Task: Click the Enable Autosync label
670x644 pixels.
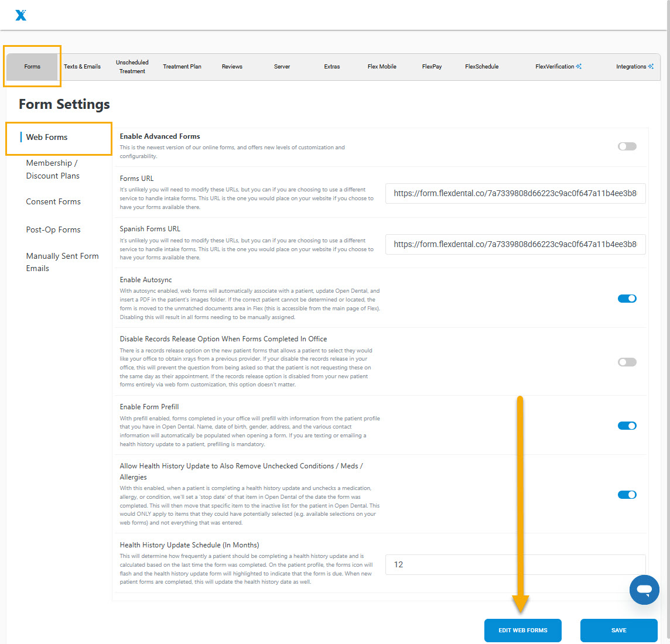Action: coord(146,280)
